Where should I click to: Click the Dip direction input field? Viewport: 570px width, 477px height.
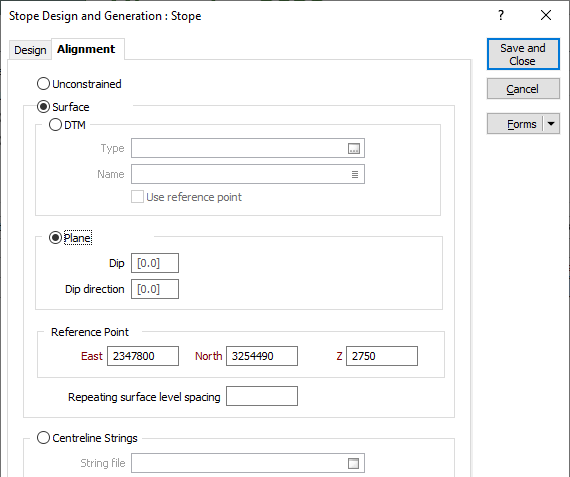(155, 289)
